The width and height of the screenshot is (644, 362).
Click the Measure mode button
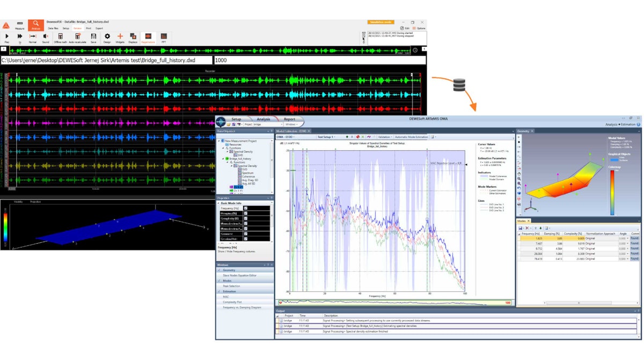[x=20, y=25]
